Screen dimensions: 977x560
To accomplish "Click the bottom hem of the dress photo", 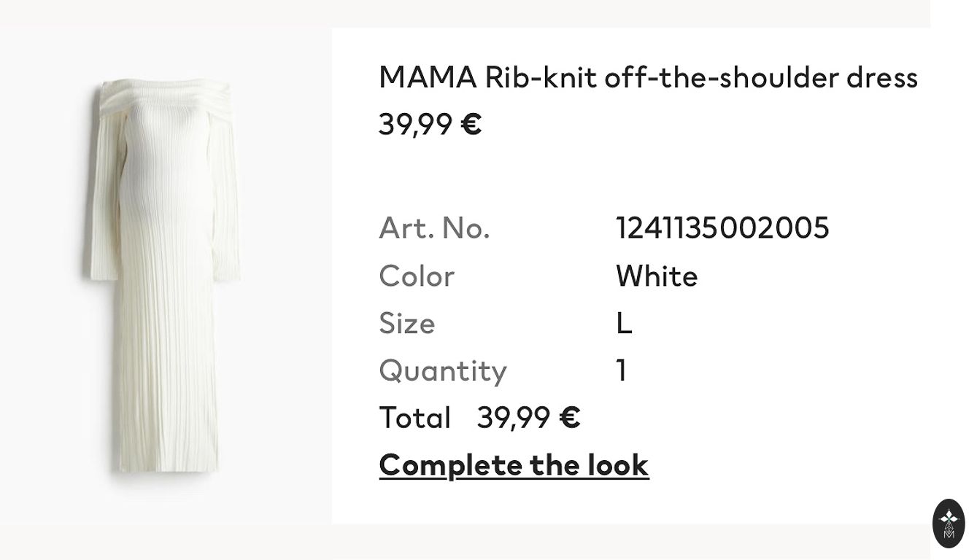I will tap(165, 465).
